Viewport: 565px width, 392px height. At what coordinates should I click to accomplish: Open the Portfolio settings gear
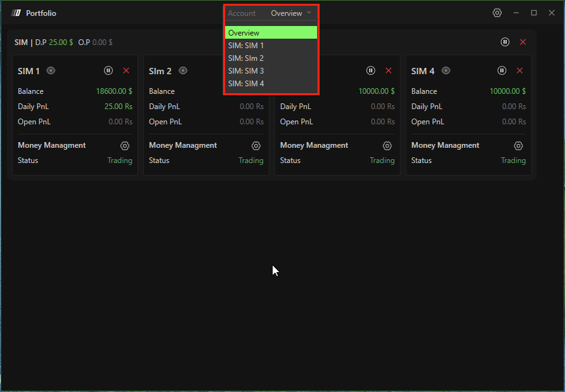click(x=497, y=13)
